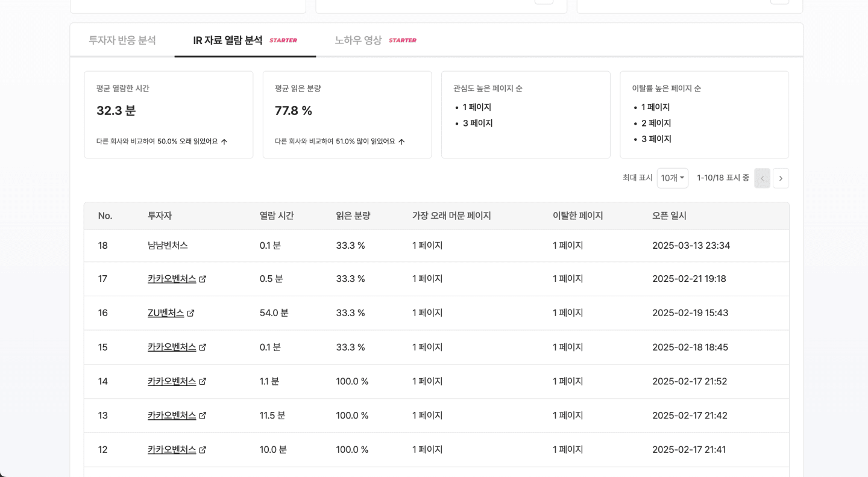Open 카카오벤처스 link in row 12
The height and width of the screenshot is (477, 868).
tap(172, 450)
